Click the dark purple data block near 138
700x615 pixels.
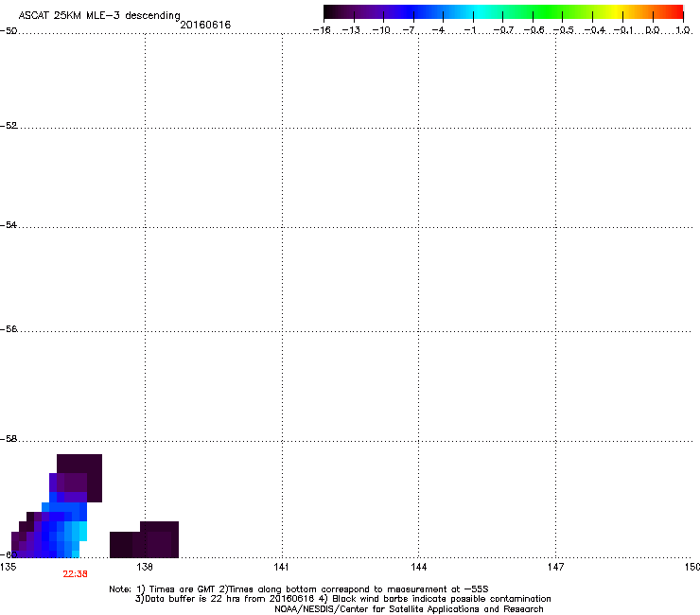144,539
